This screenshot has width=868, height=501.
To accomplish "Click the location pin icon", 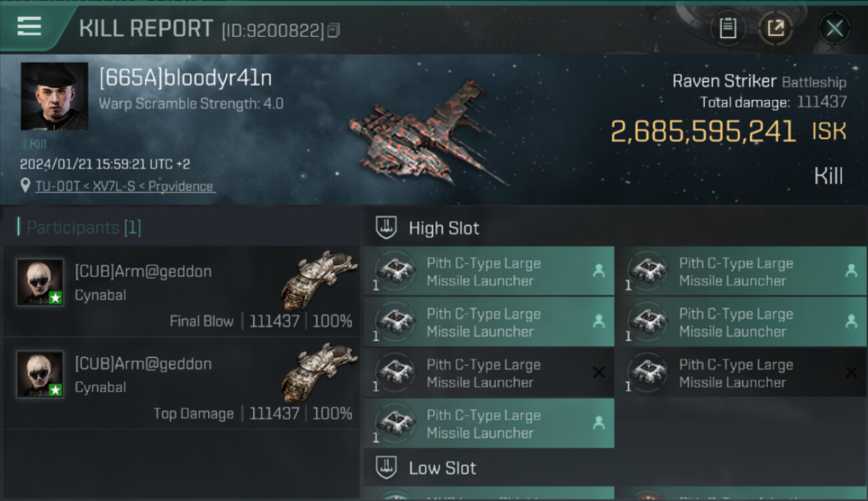I will point(26,186).
